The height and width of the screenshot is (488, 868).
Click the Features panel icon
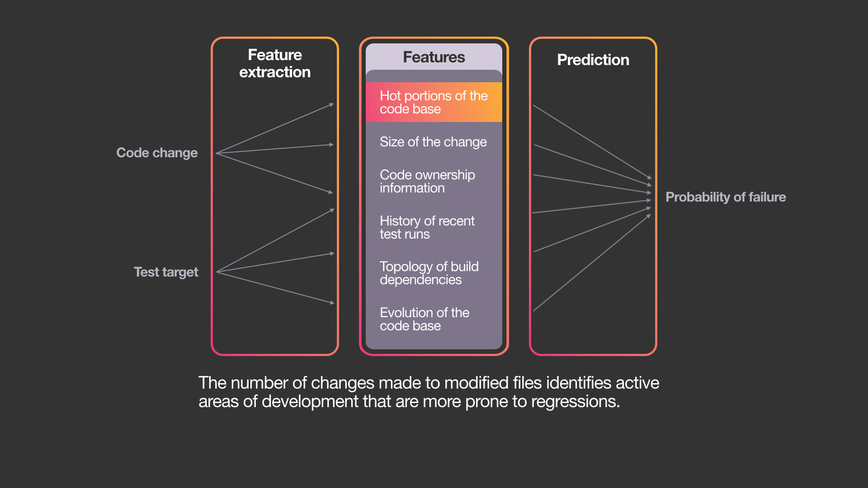coord(434,60)
